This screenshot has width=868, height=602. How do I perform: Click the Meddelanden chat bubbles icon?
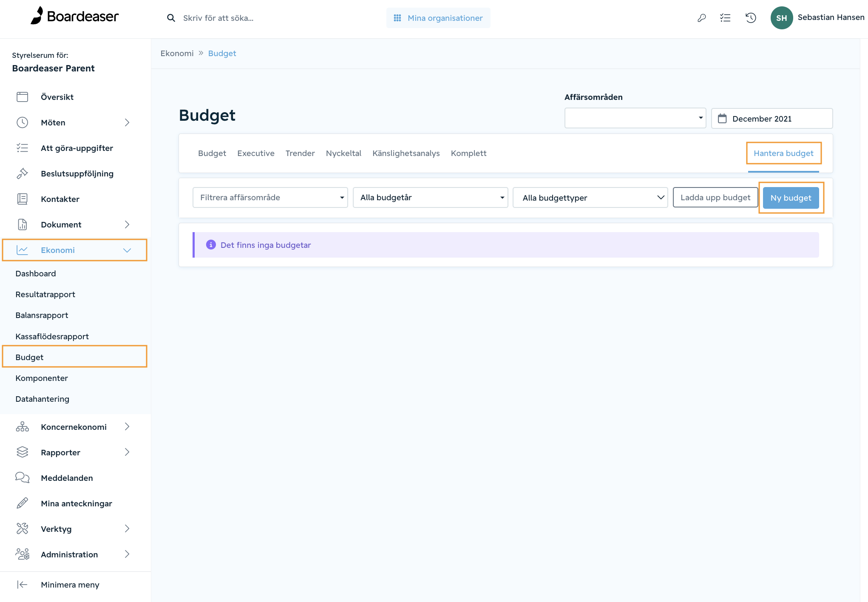pos(22,478)
